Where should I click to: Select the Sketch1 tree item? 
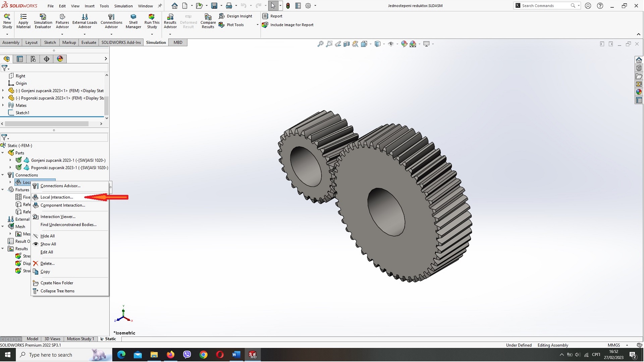point(22,113)
